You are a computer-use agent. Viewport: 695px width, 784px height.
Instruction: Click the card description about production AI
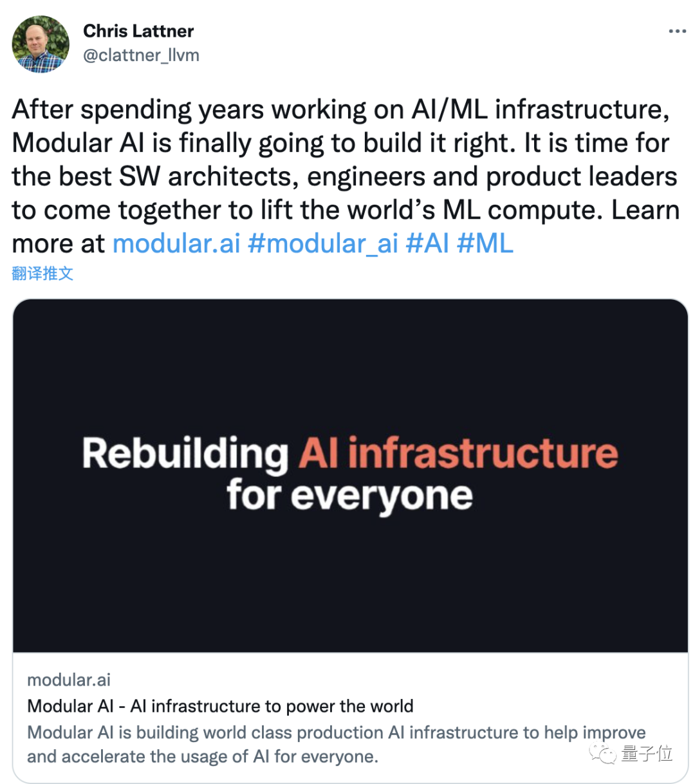tap(337, 744)
